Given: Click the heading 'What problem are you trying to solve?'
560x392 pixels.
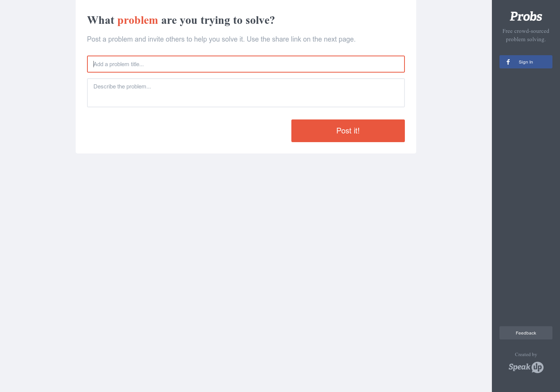Looking at the screenshot, I should click(180, 20).
